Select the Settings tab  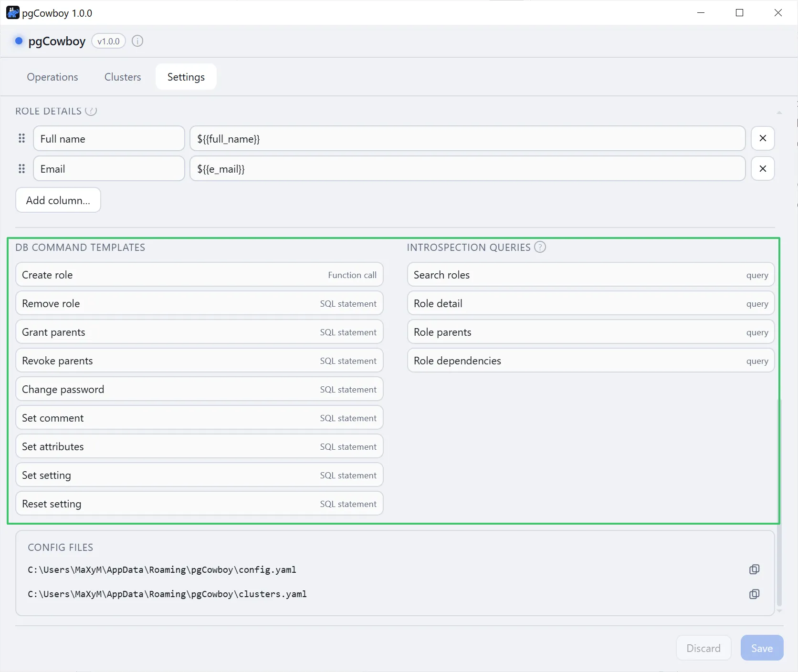click(186, 77)
